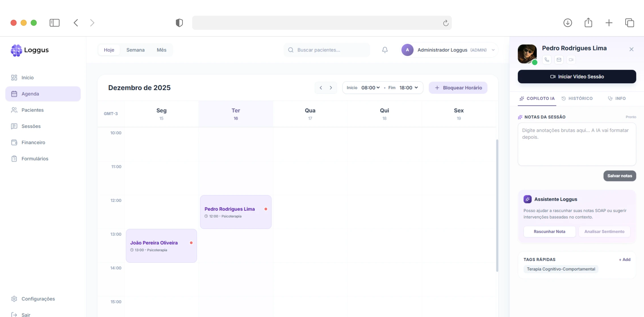The height and width of the screenshot is (317, 644).
Task: Toggle browser sidebar icon
Action: click(x=54, y=23)
